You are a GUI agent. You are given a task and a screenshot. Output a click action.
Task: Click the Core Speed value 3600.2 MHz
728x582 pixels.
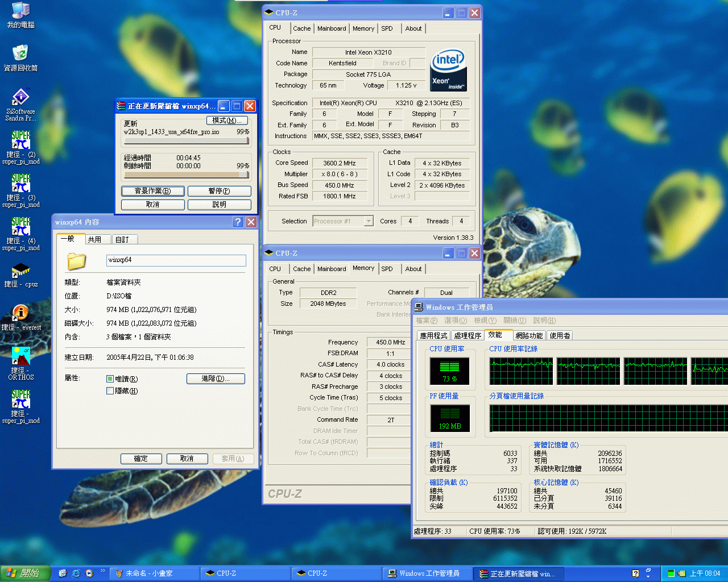[340, 163]
